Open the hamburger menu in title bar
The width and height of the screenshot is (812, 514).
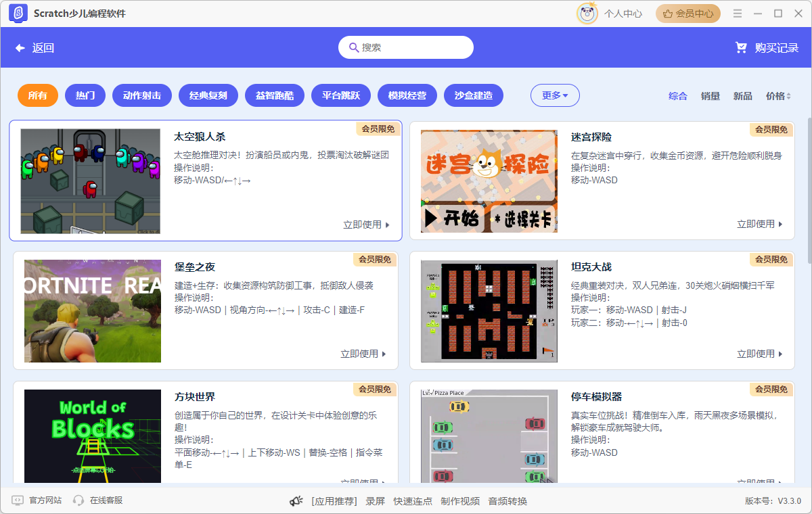pyautogui.click(x=738, y=14)
